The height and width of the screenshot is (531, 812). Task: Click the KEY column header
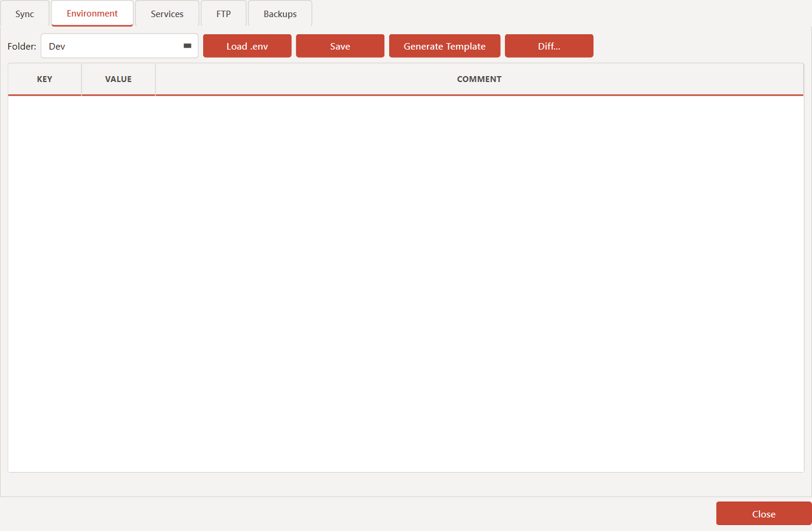(44, 78)
